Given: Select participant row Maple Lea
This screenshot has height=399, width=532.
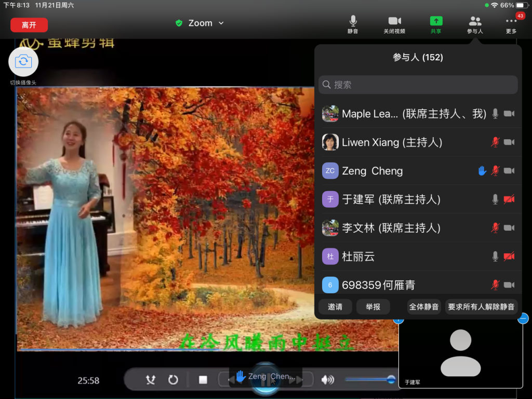Looking at the screenshot, I should (418, 114).
